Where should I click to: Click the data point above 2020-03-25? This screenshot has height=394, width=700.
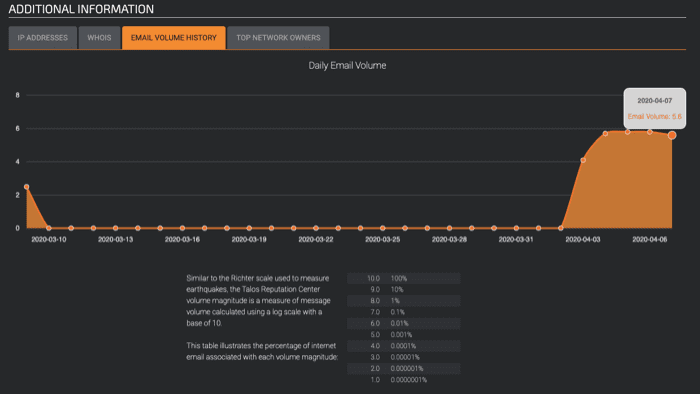pos(383,228)
